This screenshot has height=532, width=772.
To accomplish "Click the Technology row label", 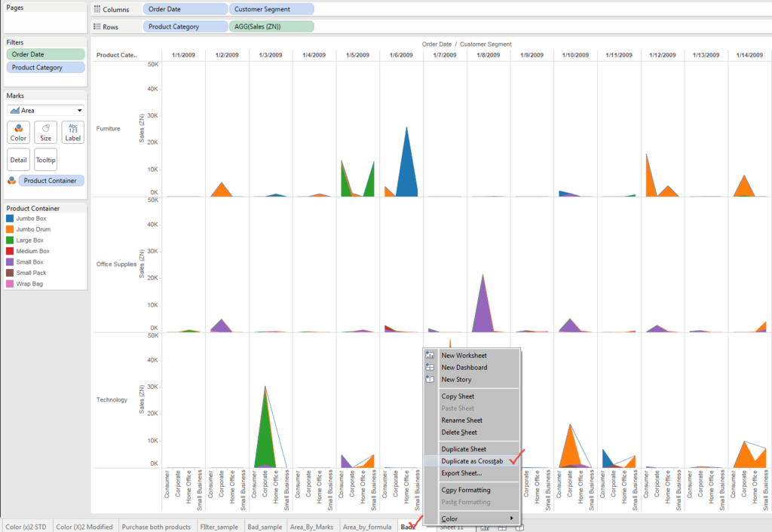I will [x=112, y=399].
